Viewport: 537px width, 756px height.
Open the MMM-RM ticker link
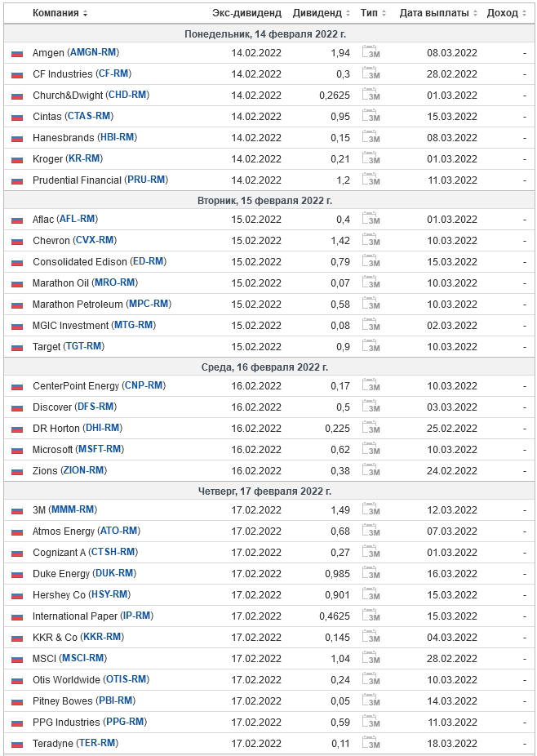click(73, 510)
